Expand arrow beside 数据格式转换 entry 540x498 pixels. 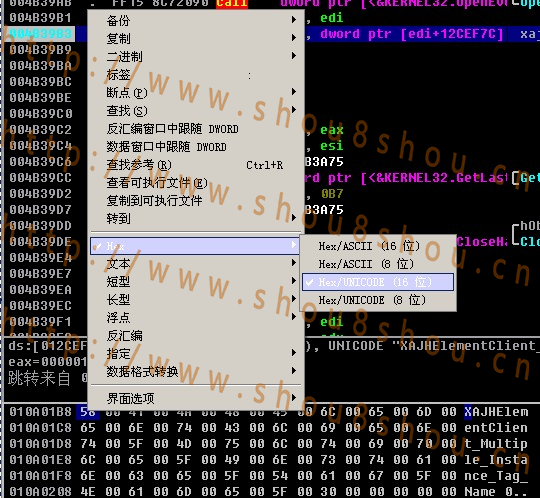[293, 371]
